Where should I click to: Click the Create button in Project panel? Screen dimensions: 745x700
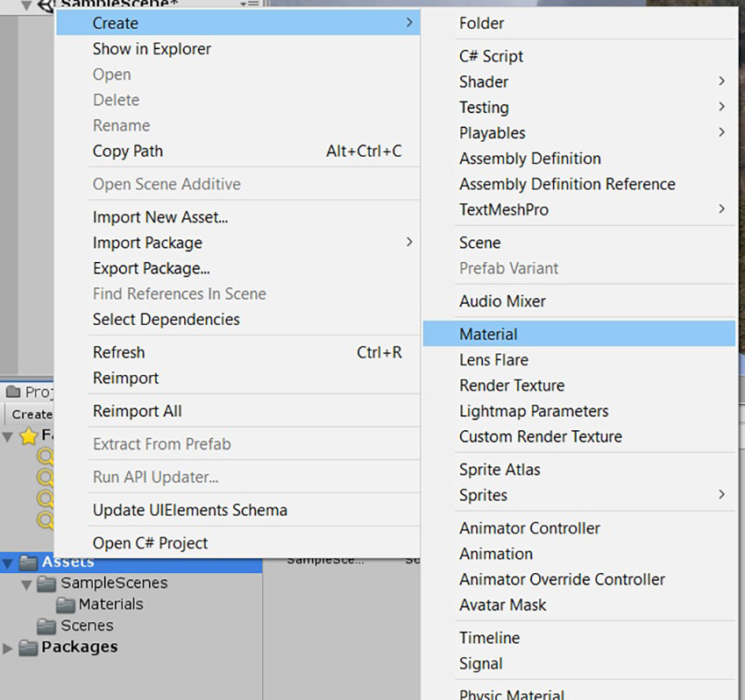[32, 414]
